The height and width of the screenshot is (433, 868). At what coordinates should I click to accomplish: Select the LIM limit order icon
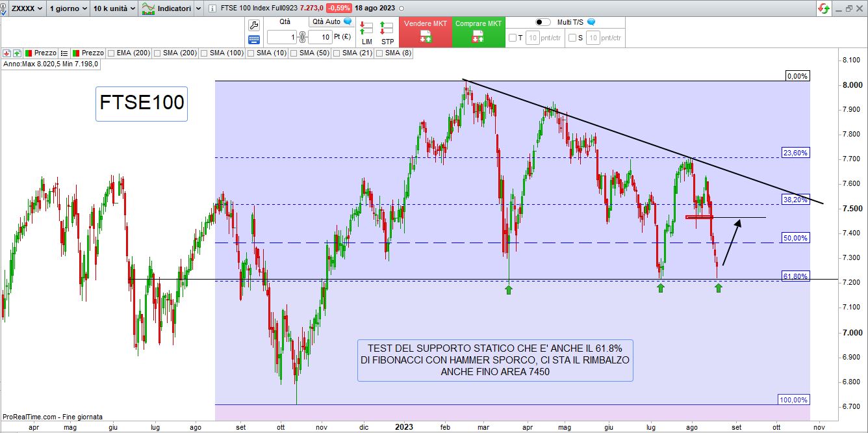[x=367, y=33]
